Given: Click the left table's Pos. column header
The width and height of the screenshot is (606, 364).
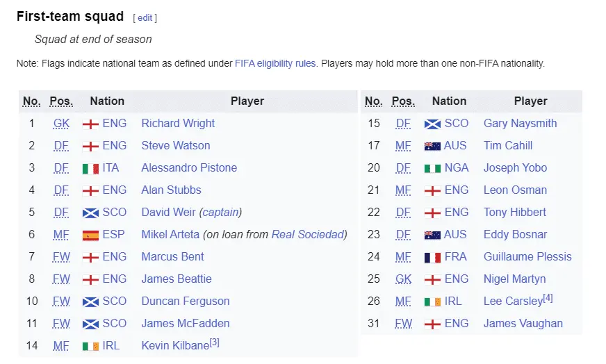Looking at the screenshot, I should 61,101.
